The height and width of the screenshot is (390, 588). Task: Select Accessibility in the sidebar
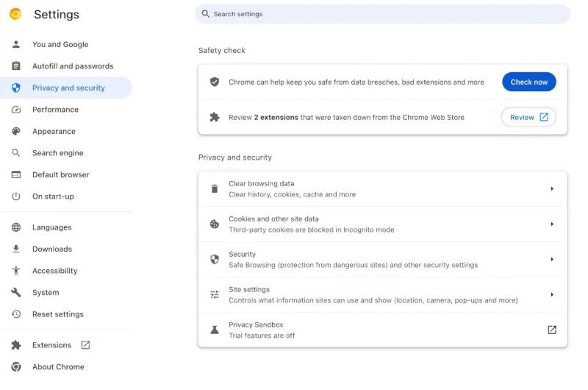[54, 271]
